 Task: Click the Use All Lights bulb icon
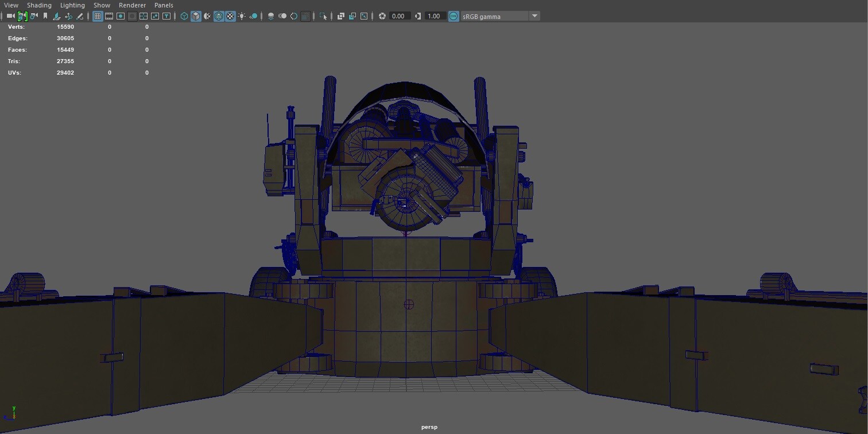point(242,16)
